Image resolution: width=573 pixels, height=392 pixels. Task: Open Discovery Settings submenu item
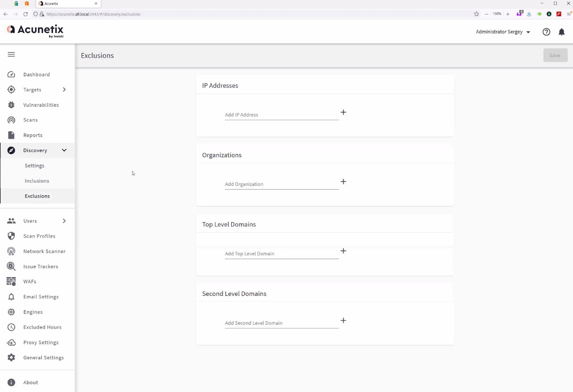tap(35, 166)
